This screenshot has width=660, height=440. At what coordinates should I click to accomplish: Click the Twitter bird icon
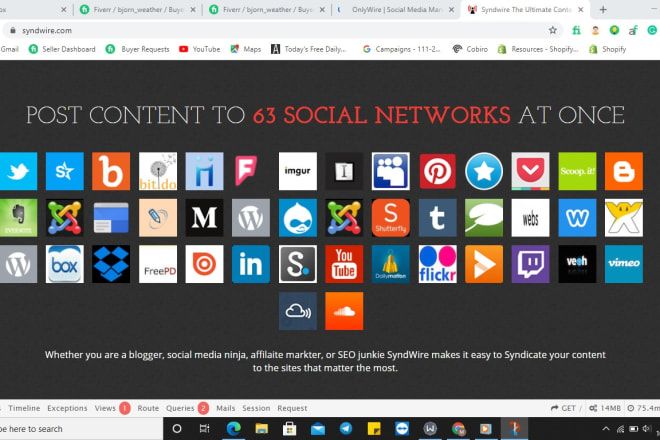18,171
